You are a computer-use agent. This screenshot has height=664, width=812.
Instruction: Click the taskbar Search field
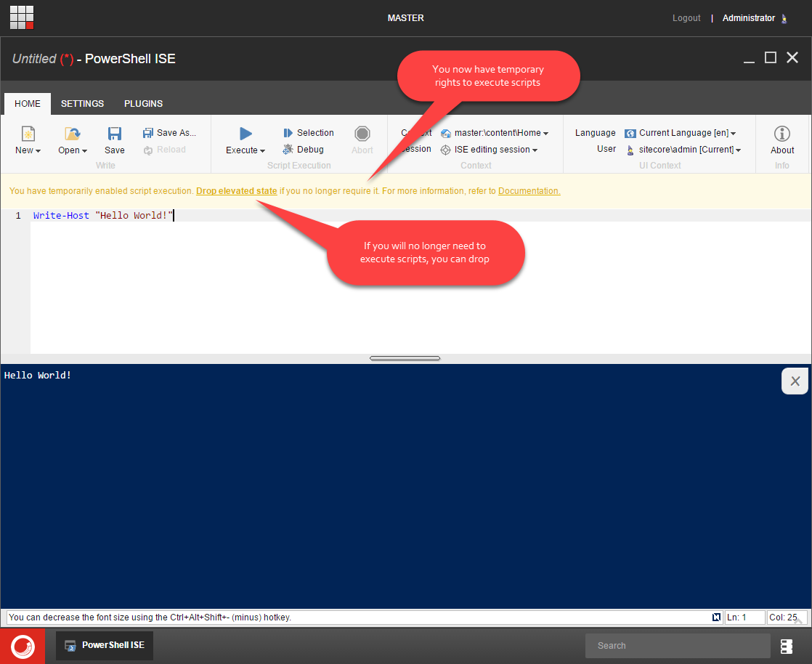click(x=677, y=646)
